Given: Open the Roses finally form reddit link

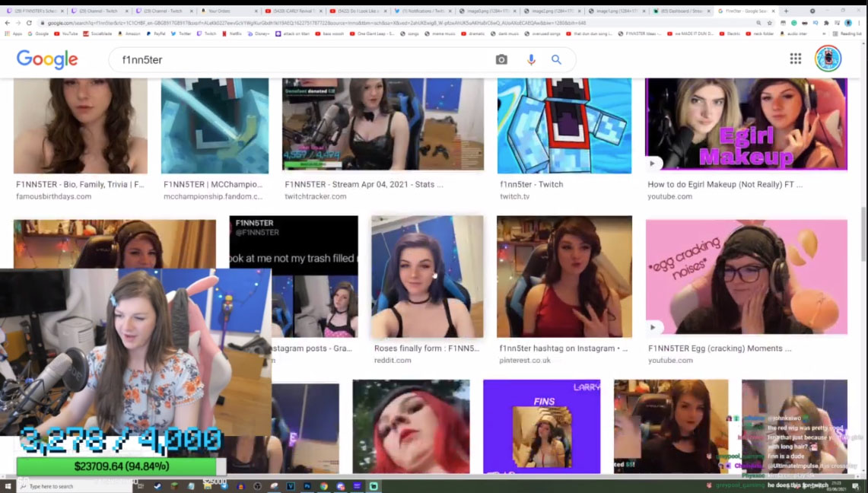Looking at the screenshot, I should pos(427,348).
